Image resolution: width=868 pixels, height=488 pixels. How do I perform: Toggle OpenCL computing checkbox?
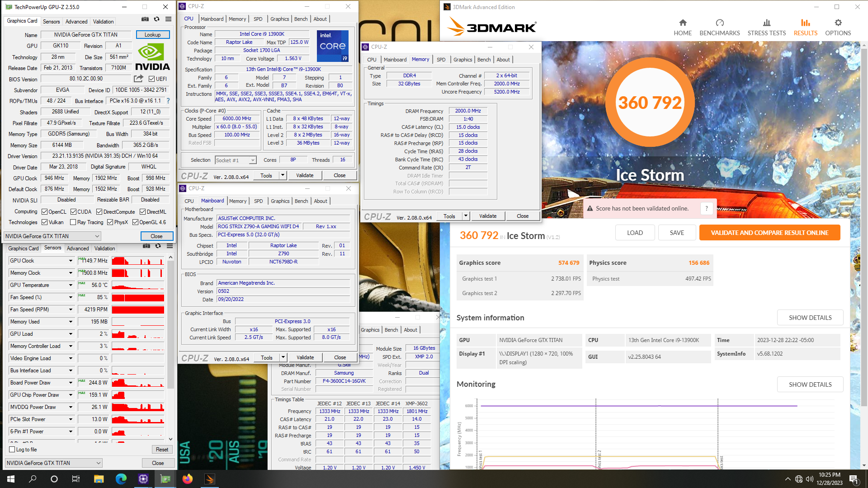[x=44, y=211]
